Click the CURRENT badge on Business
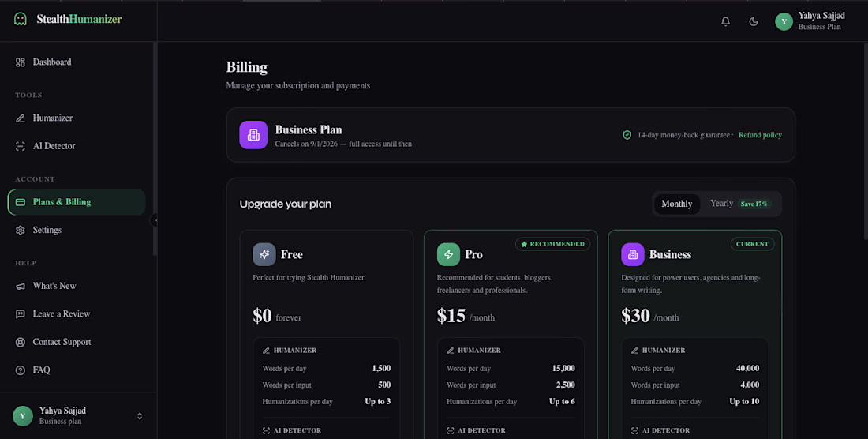Viewport: 868px width, 439px height. click(752, 244)
